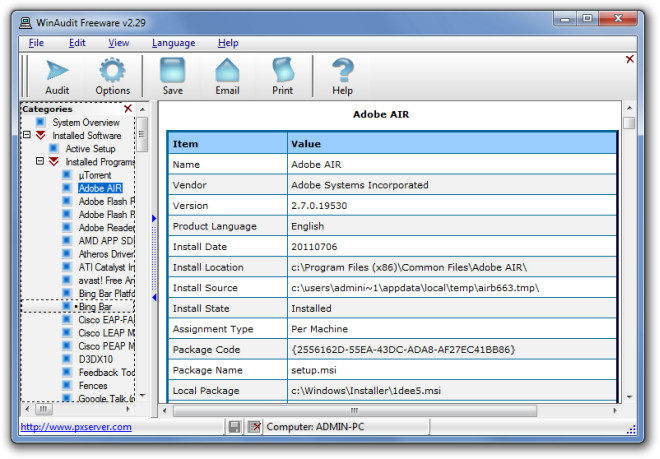Click the cancel mail icon in status bar
Screen dimensions: 660x459
pyautogui.click(x=255, y=427)
